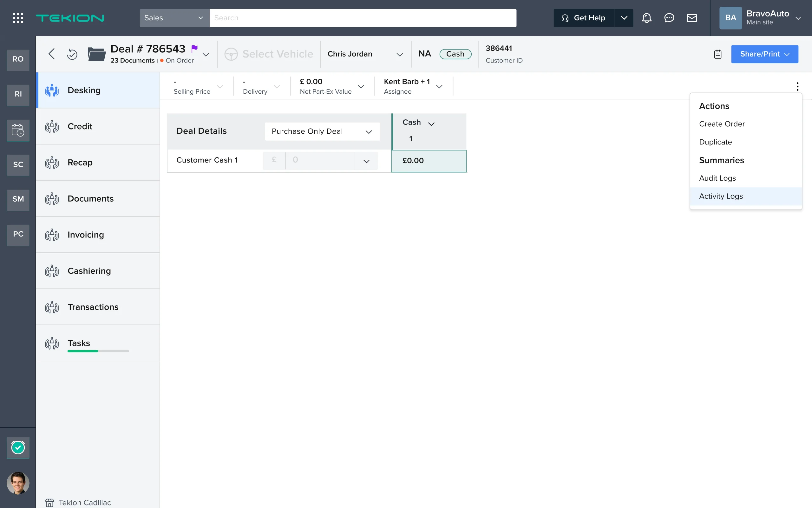This screenshot has width=812, height=508.
Task: Open Audit Logs from Summaries
Action: pos(746,178)
